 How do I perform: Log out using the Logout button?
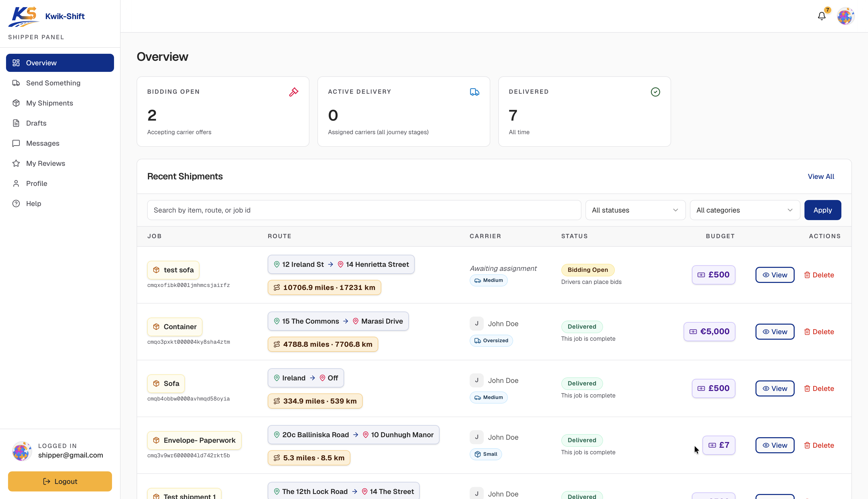[60, 481]
